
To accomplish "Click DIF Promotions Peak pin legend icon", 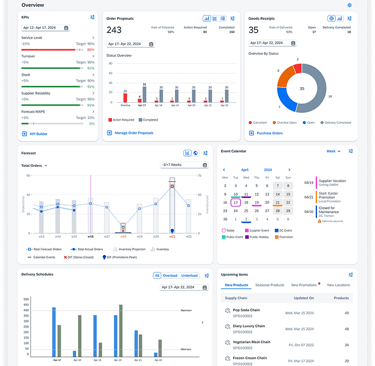I will click(x=104, y=257).
